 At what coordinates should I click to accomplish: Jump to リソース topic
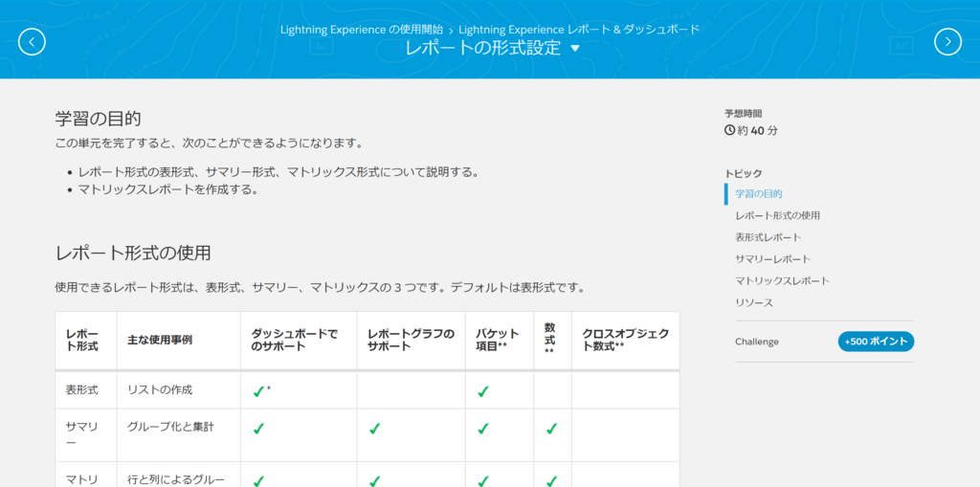[754, 302]
